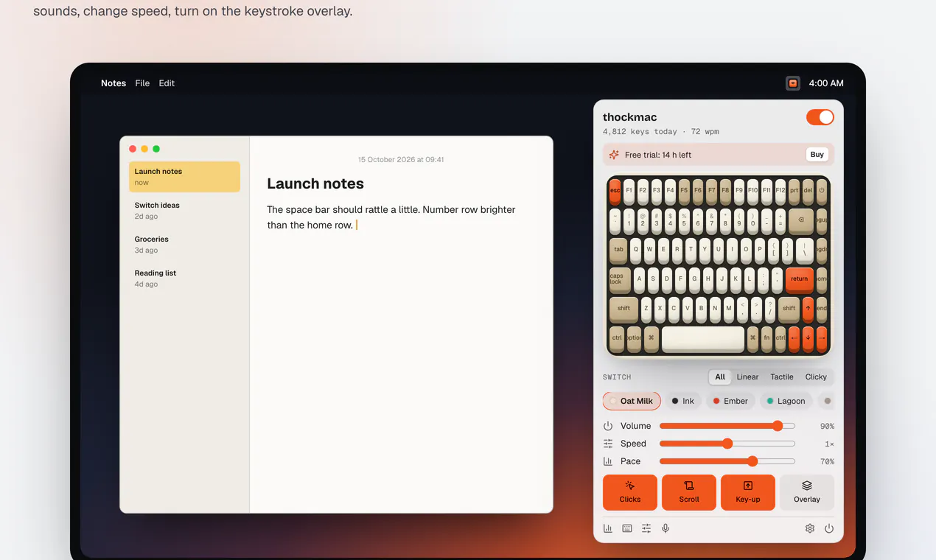
Task: Click the space bar on virtual keyboard
Action: 703,338
